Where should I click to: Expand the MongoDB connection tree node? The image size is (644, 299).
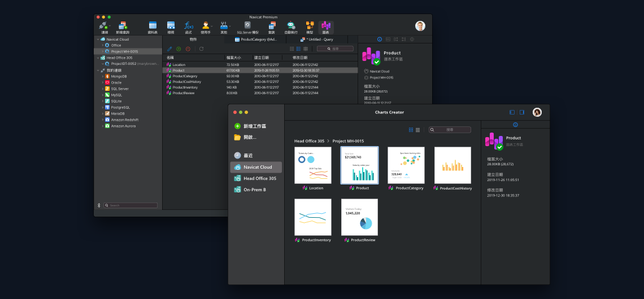coord(103,76)
